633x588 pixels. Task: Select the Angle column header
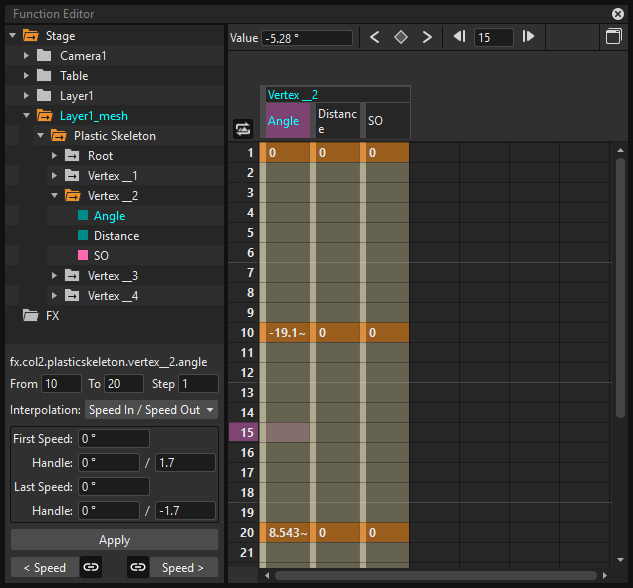[x=288, y=121]
